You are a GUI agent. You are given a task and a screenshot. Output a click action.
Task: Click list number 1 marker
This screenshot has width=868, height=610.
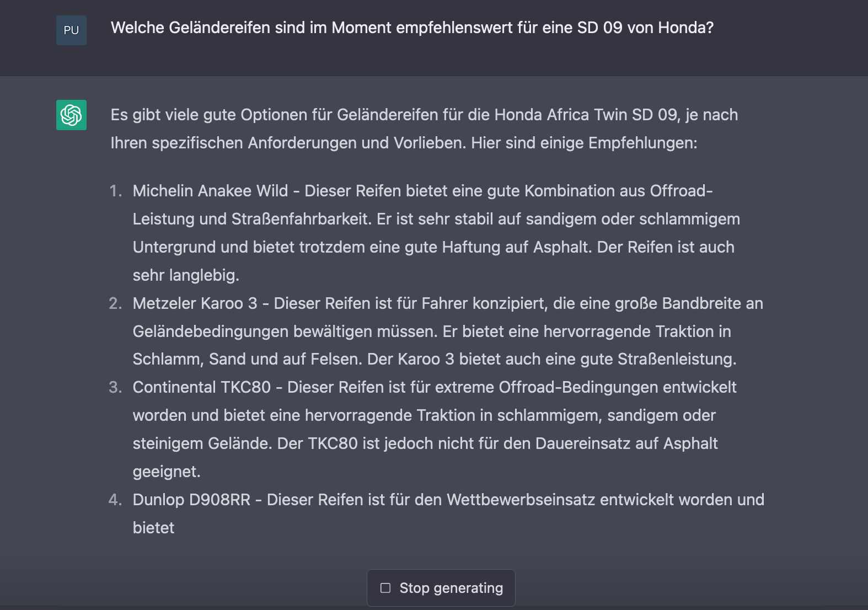tap(115, 191)
